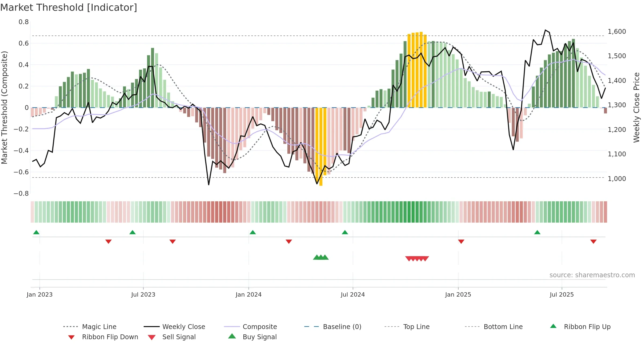Toggle the Sell Signal legend entry
644x362 pixels.
(172, 337)
